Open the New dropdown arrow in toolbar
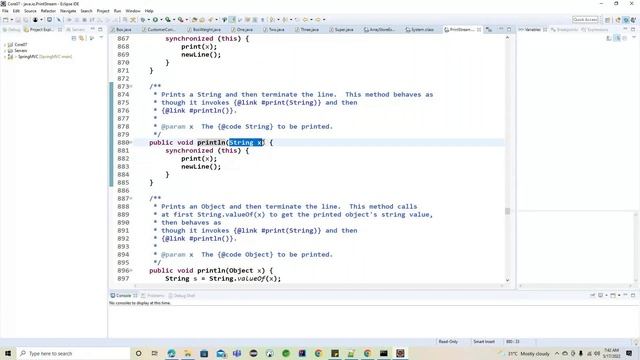640x360 pixels. pos(11,20)
